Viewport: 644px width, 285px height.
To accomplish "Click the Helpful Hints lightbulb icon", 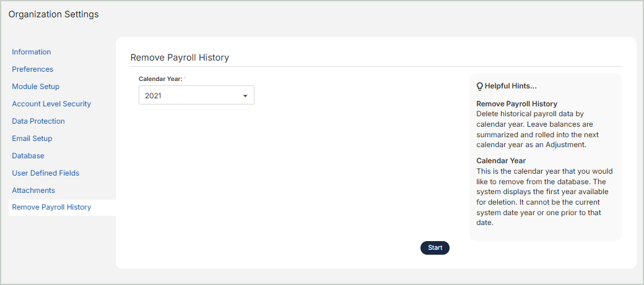I will tap(479, 86).
